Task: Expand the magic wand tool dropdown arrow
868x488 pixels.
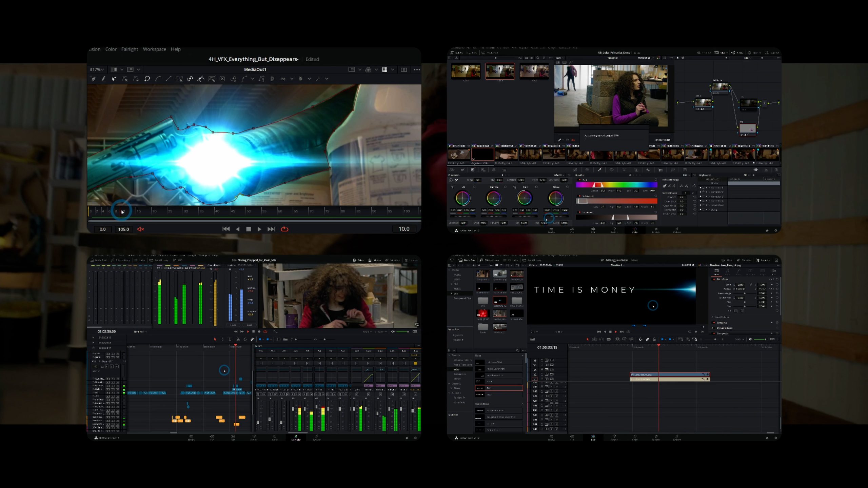Action: (x=327, y=79)
